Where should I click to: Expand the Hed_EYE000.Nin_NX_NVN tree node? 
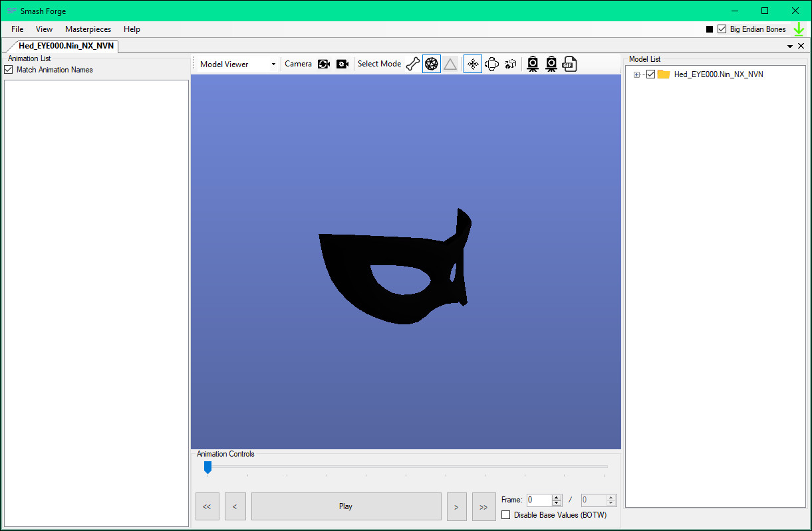coord(636,74)
